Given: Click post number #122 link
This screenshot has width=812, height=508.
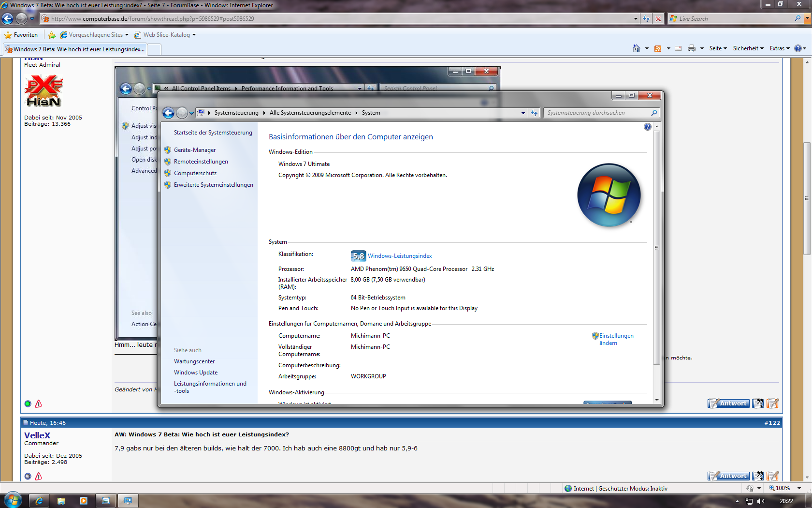Looking at the screenshot, I should 772,423.
